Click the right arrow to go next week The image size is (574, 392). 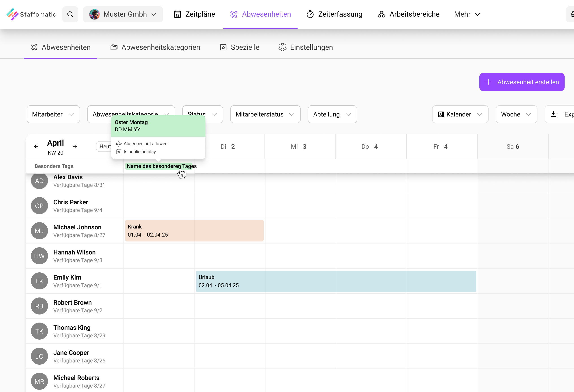[x=75, y=146]
